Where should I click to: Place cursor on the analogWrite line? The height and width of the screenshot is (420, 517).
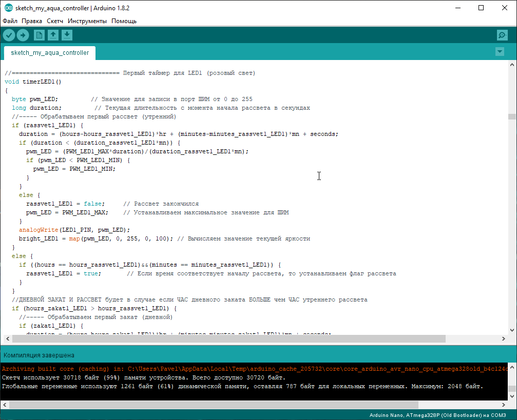point(74,230)
